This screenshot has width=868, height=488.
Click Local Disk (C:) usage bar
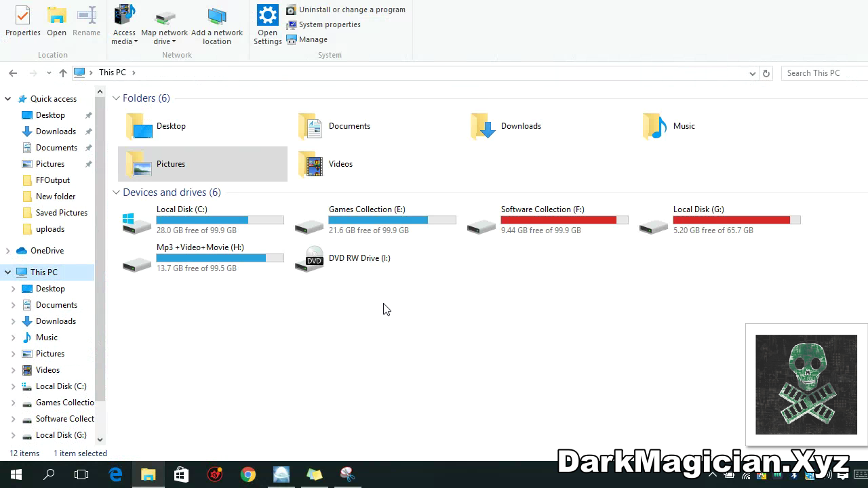click(x=220, y=220)
